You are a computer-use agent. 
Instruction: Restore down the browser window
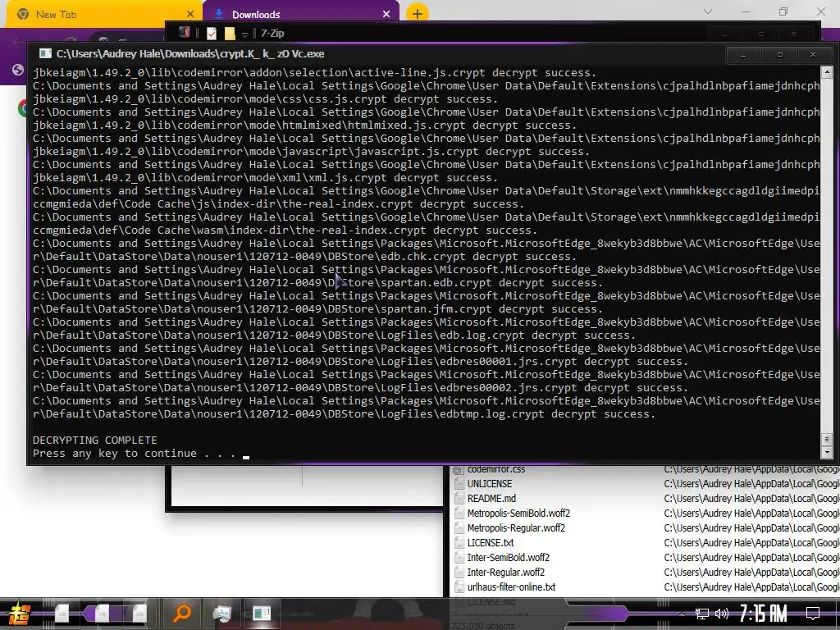click(783, 11)
